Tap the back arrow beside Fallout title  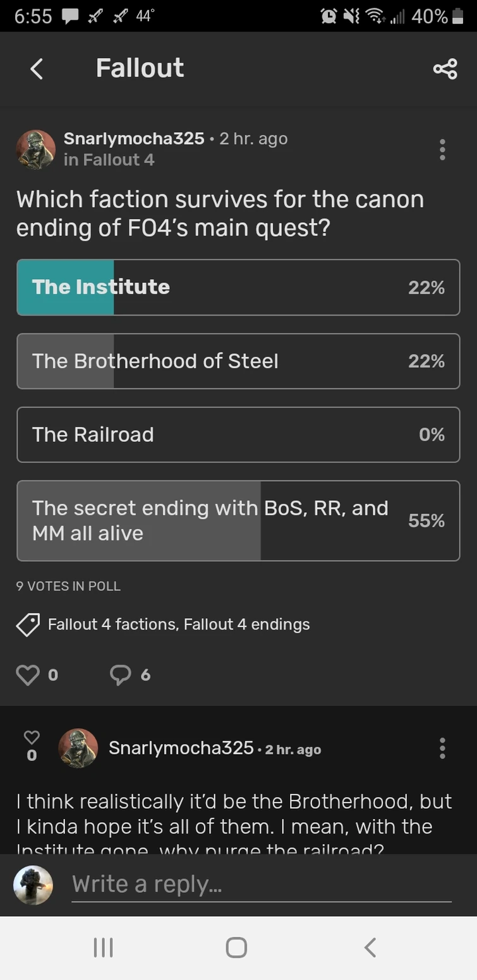click(x=37, y=69)
